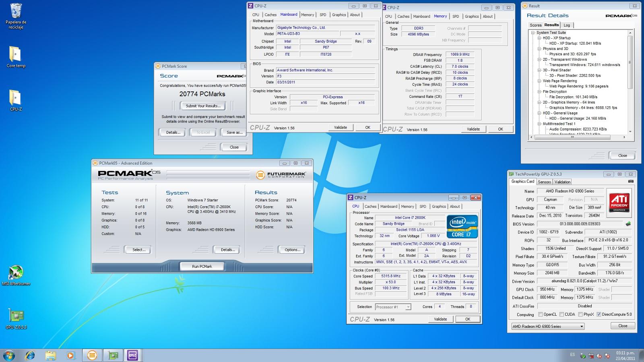Launch MSI Afterburner desktop shortcut

point(16,275)
